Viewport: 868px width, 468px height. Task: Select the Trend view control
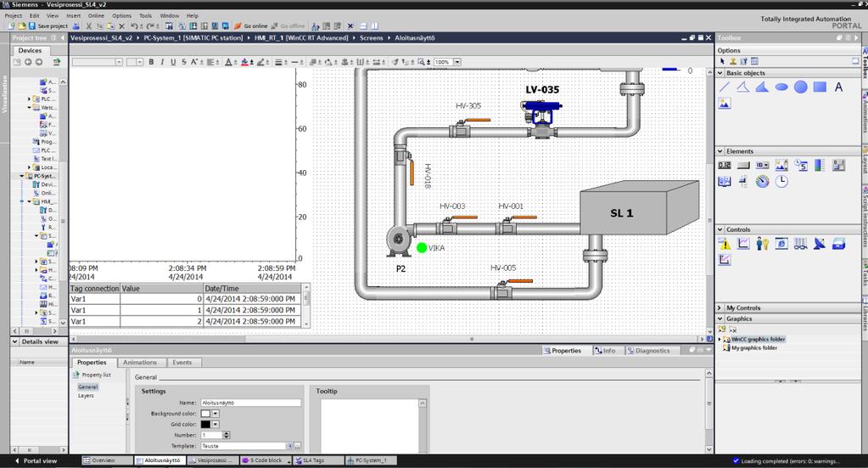(x=743, y=243)
